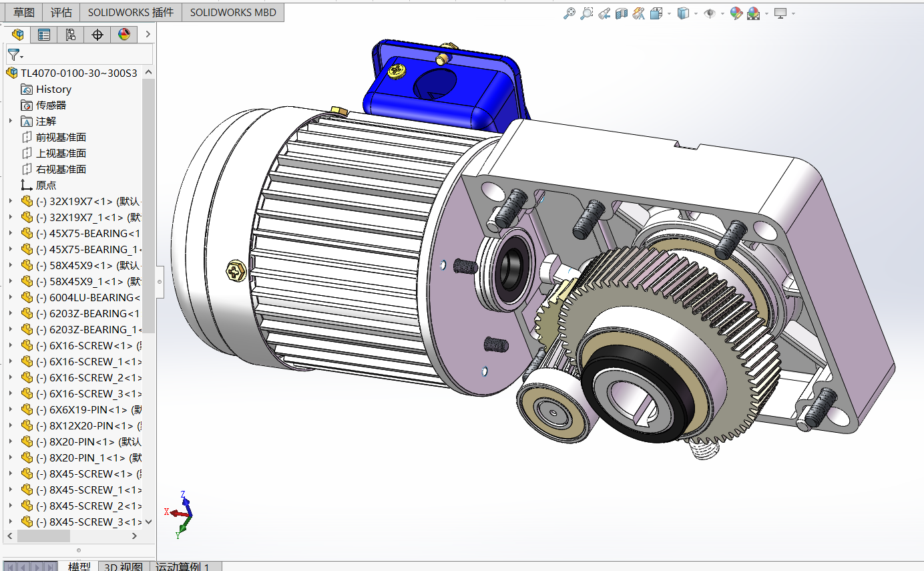Open the DimXpertManager crosshair tab
This screenshot has height=571, width=924.
click(97, 35)
